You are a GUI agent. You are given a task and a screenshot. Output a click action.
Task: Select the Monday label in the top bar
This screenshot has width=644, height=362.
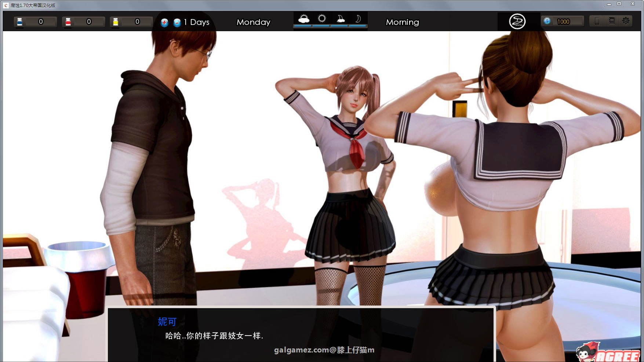click(253, 22)
